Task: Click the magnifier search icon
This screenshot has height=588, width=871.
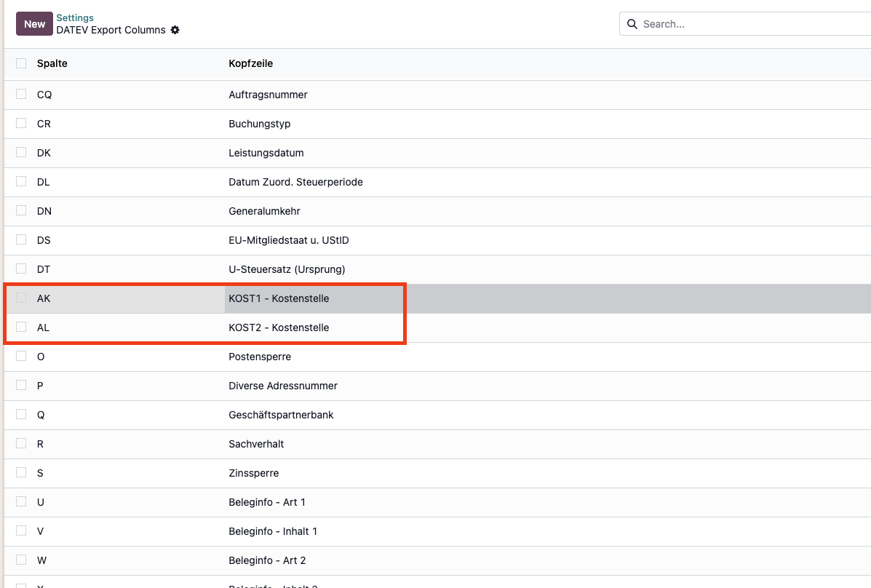Action: coord(632,24)
